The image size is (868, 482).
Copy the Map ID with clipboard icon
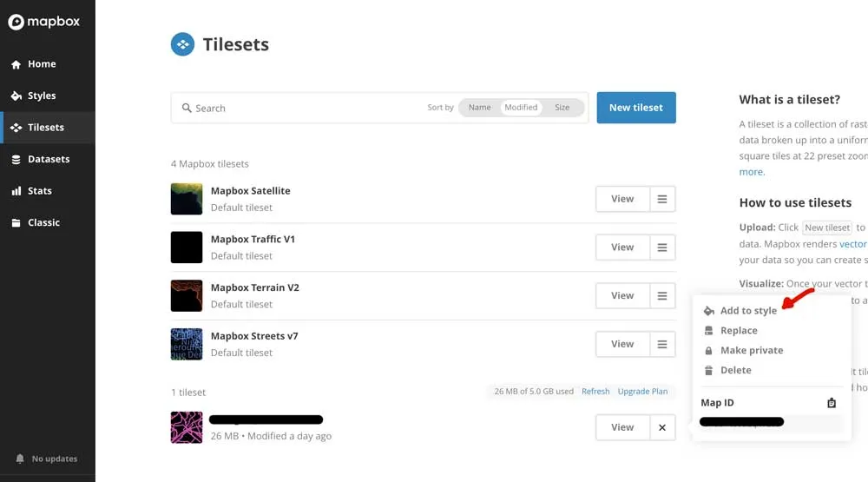tap(832, 403)
